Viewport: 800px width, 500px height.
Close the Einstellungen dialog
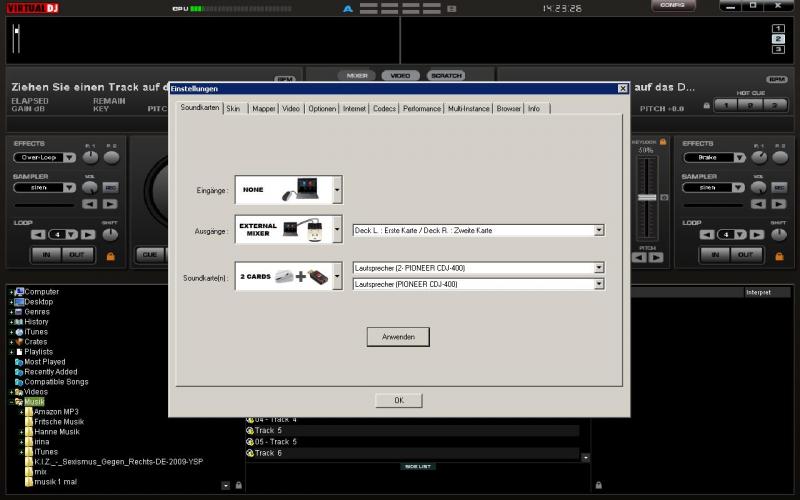[x=622, y=89]
